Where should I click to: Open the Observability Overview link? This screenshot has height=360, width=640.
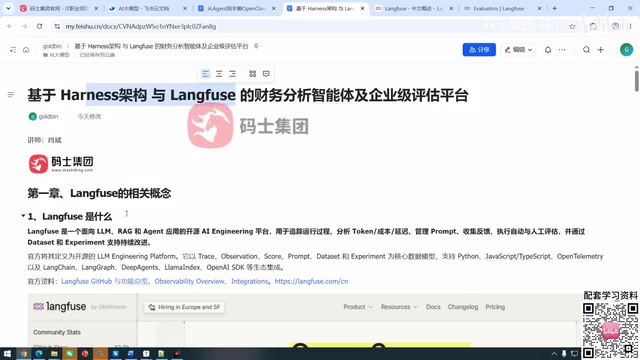point(189,281)
